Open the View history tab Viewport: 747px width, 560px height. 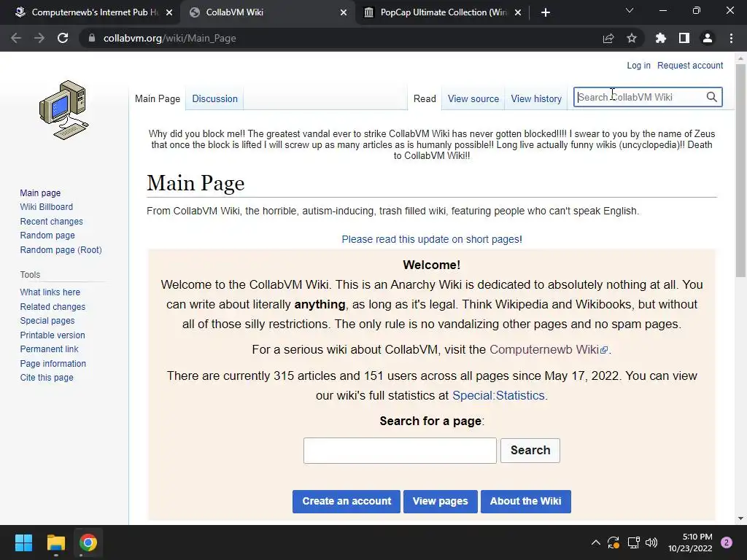pyautogui.click(x=536, y=98)
